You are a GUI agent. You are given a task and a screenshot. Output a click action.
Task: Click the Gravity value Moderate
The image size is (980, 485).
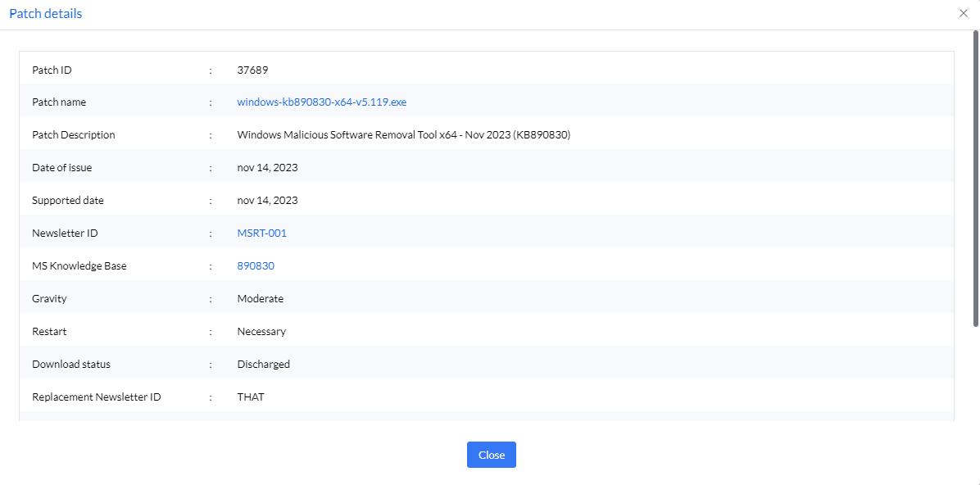[260, 299]
